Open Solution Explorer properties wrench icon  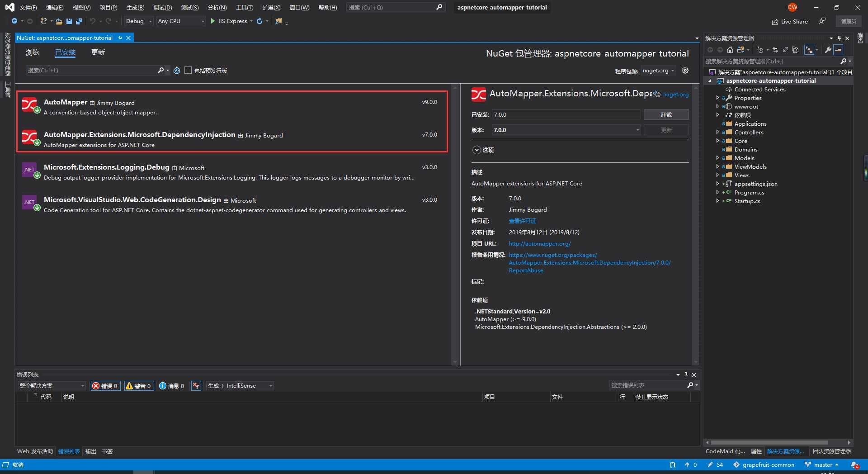click(828, 50)
